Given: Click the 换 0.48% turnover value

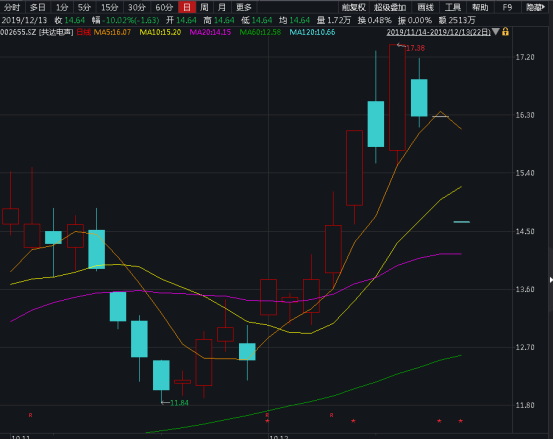Looking at the screenshot, I should click(x=375, y=20).
